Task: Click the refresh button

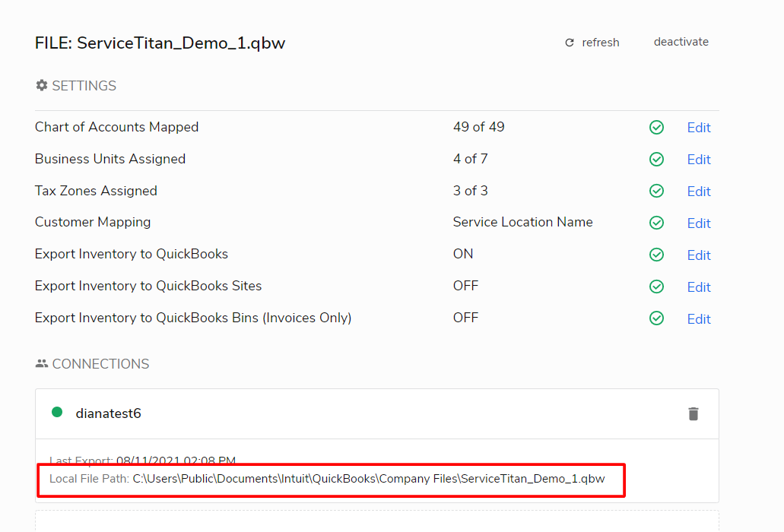Action: [x=592, y=43]
